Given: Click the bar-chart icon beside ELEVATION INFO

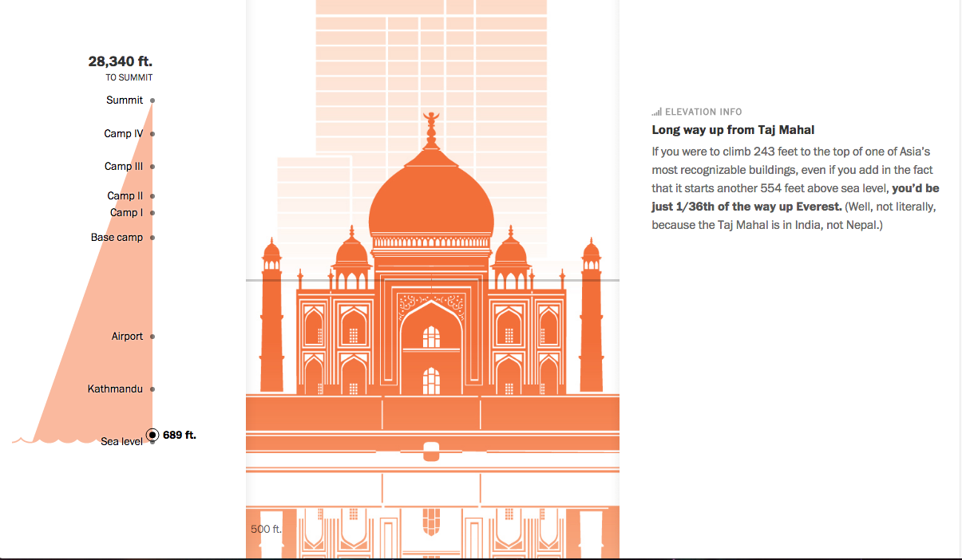Looking at the screenshot, I should point(657,112).
